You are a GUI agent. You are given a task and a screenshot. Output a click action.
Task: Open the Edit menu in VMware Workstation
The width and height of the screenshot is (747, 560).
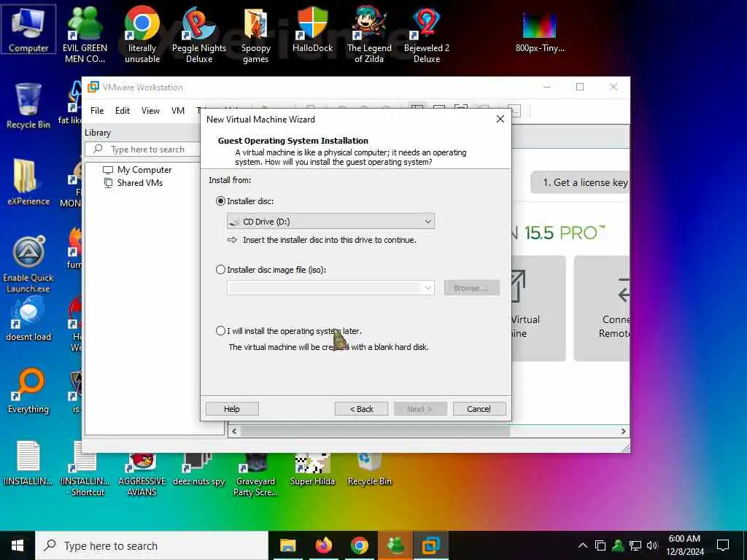123,111
